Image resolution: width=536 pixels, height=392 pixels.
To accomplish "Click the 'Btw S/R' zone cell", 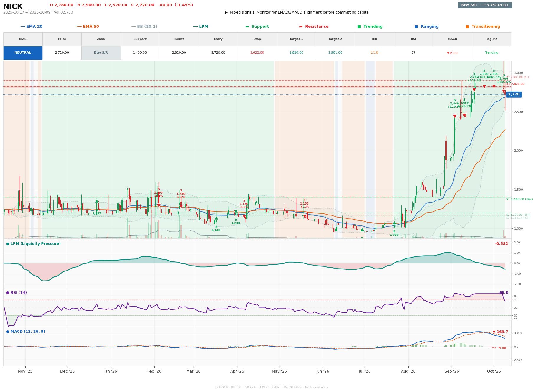I will tap(101, 53).
